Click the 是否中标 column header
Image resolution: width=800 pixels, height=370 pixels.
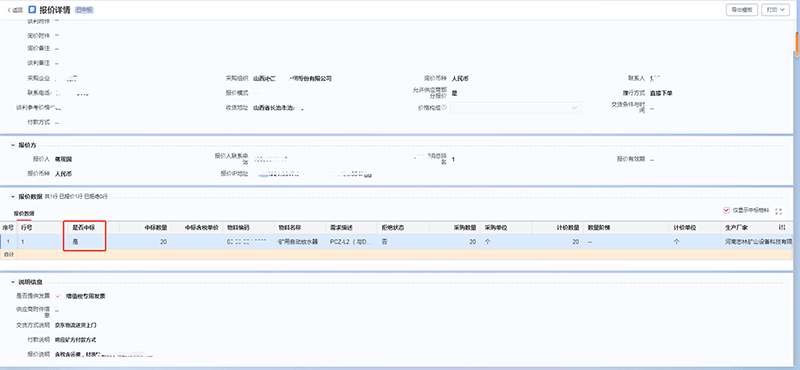pos(84,228)
